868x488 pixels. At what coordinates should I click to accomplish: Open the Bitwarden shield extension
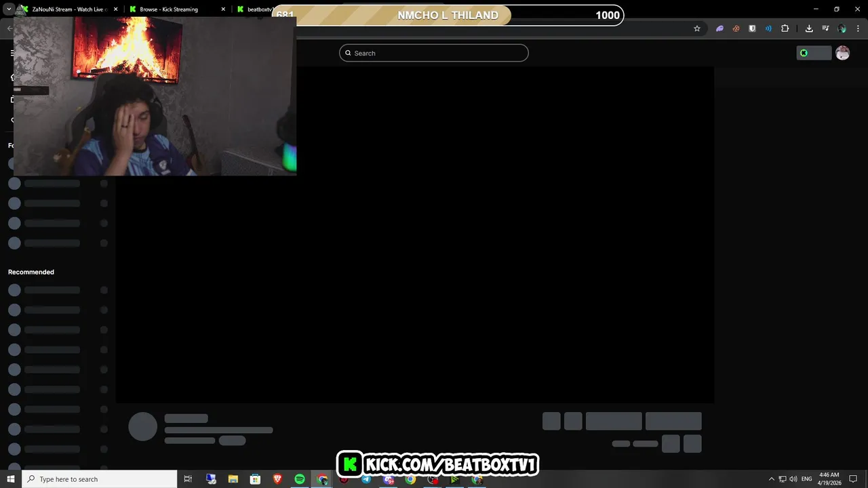tap(752, 28)
